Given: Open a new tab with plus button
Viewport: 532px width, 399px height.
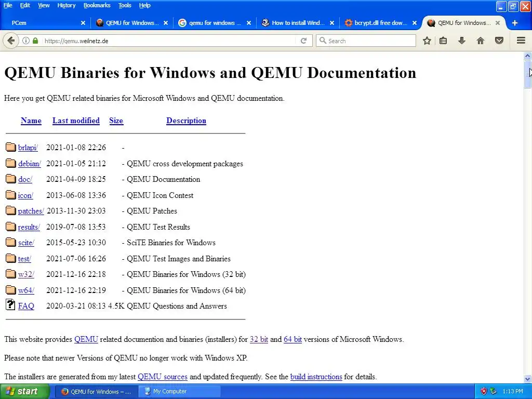Looking at the screenshot, I should pos(515,23).
